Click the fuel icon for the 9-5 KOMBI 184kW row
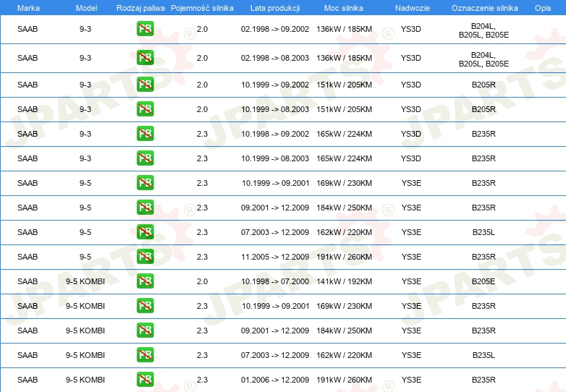 coord(145,331)
